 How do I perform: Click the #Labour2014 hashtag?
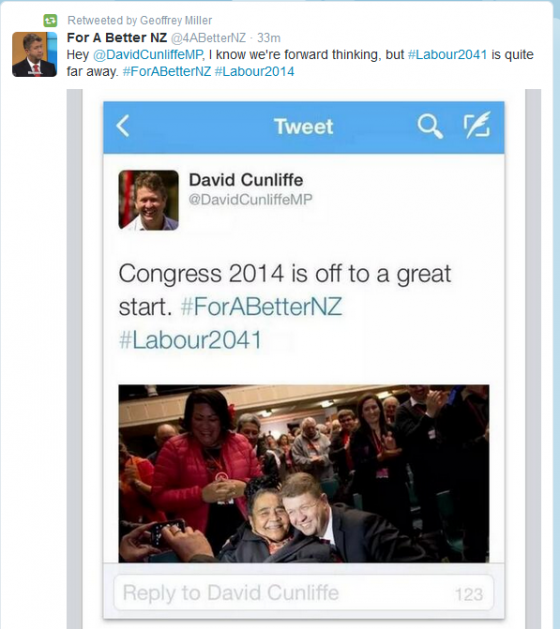click(255, 71)
